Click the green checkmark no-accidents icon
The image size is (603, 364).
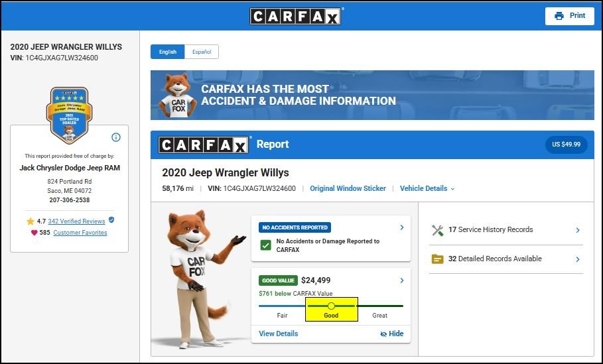[266, 245]
